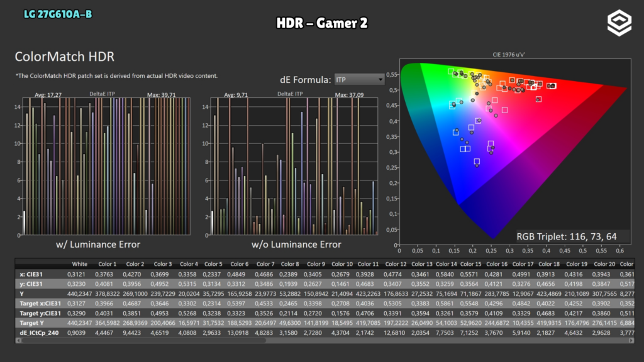Screen dimensions: 644x362
Task: Click the horizontal scrollbar thumb under the table
Action: (x=144, y=341)
